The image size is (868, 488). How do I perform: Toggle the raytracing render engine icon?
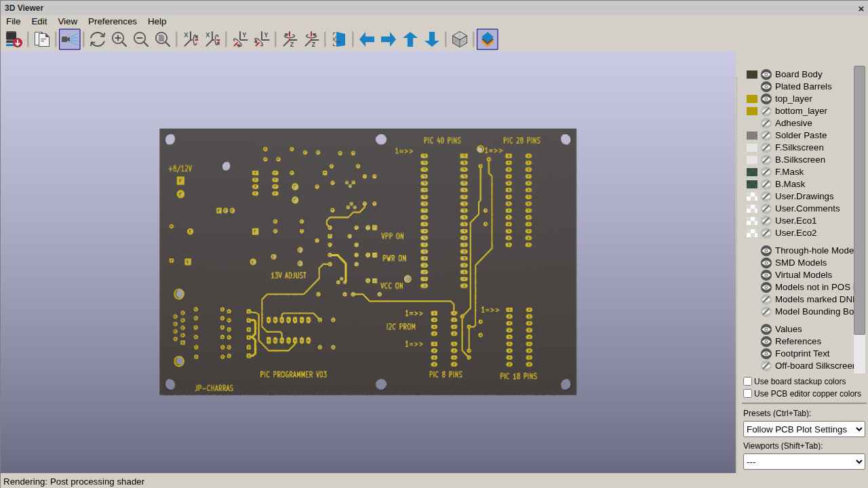pyautogui.click(x=70, y=39)
